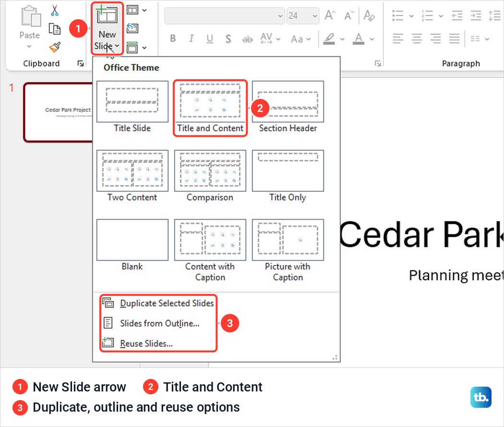Toggle text shadow S button
This screenshot has width=504, height=427.
coord(228,38)
